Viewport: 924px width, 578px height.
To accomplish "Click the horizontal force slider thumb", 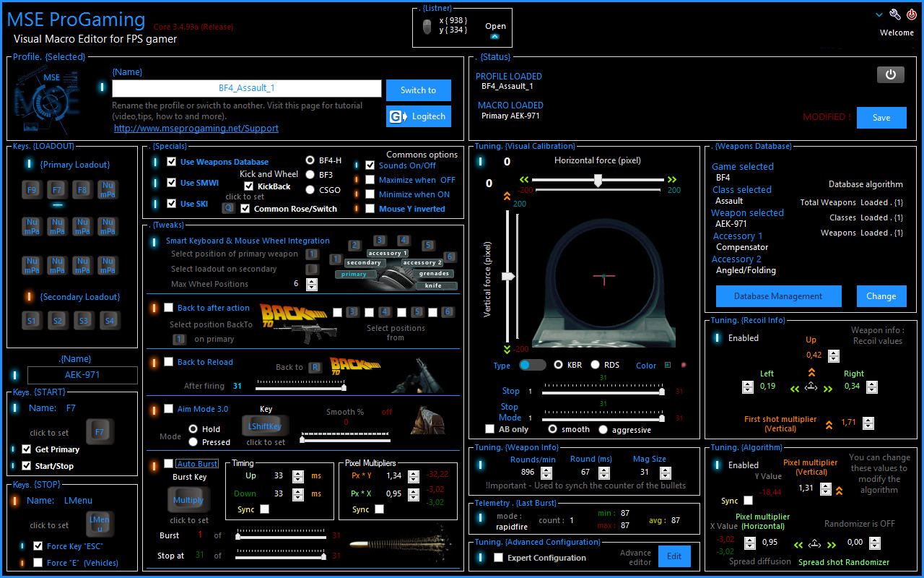I will pos(598,181).
